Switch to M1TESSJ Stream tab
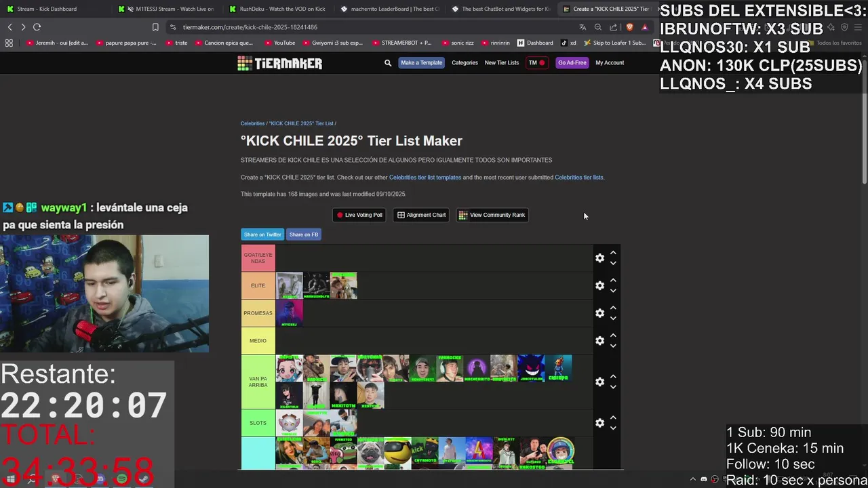This screenshot has height=488, width=868. pyautogui.click(x=166, y=9)
